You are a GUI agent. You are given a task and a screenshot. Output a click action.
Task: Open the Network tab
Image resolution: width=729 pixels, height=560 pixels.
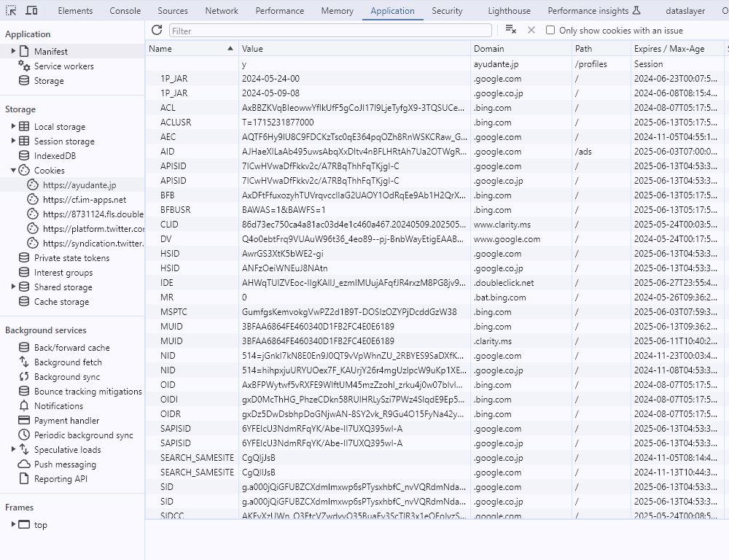pos(222,11)
